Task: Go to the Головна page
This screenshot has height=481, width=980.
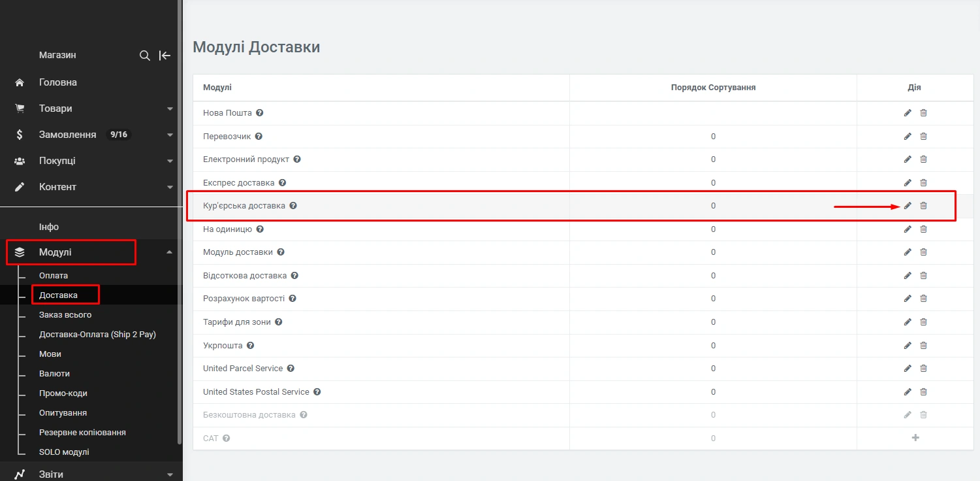Action: click(x=58, y=82)
